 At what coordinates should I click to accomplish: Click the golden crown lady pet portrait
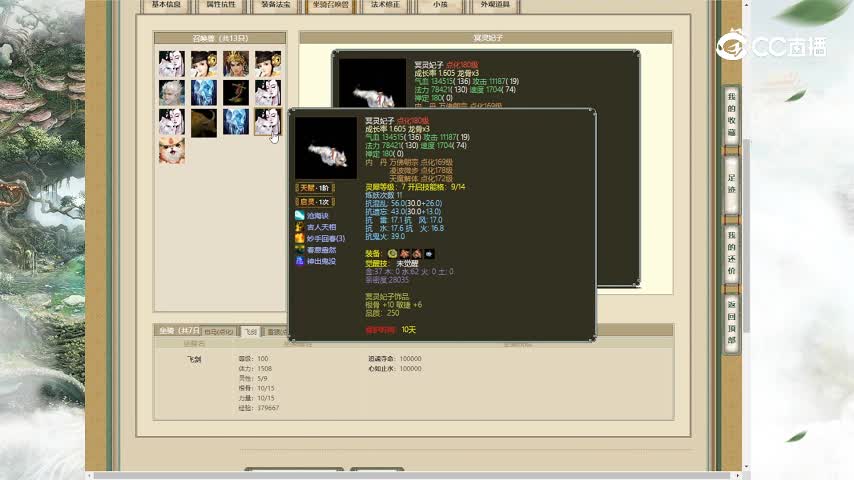[x=235, y=64]
